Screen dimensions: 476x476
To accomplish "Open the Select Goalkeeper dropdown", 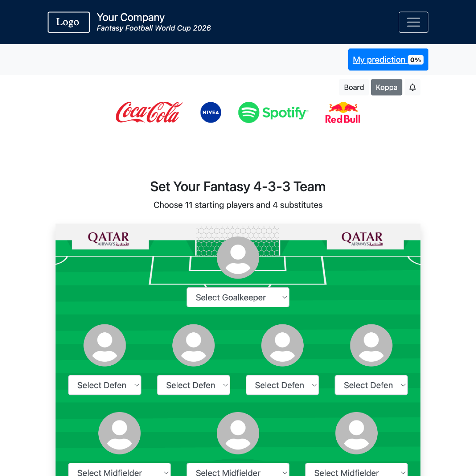I will (x=238, y=297).
